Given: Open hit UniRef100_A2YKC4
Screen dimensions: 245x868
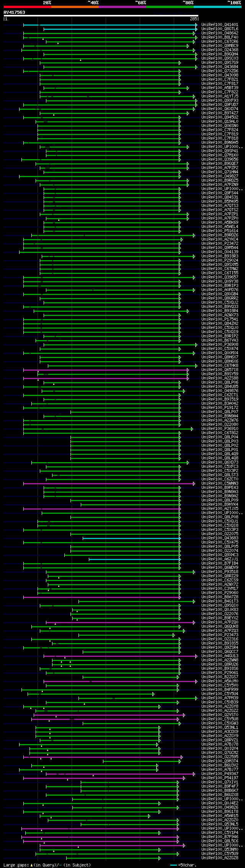Looking at the screenshot, I should (220, 239).
